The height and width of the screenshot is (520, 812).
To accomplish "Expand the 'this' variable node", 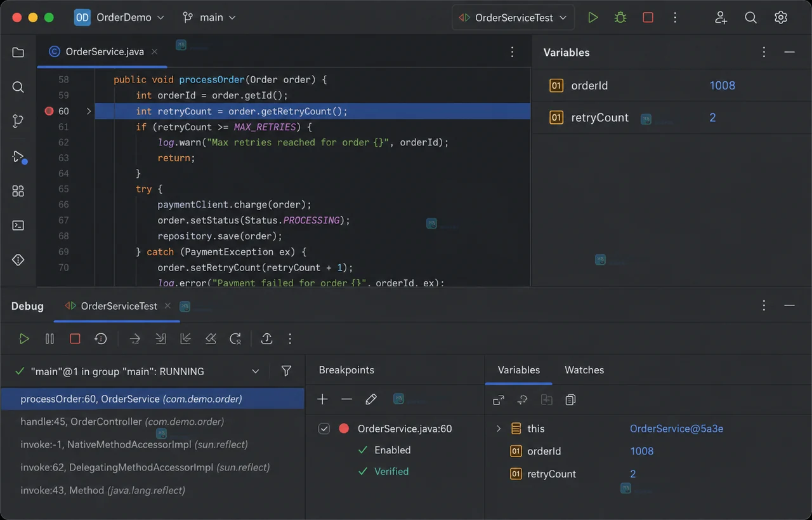I will point(499,429).
